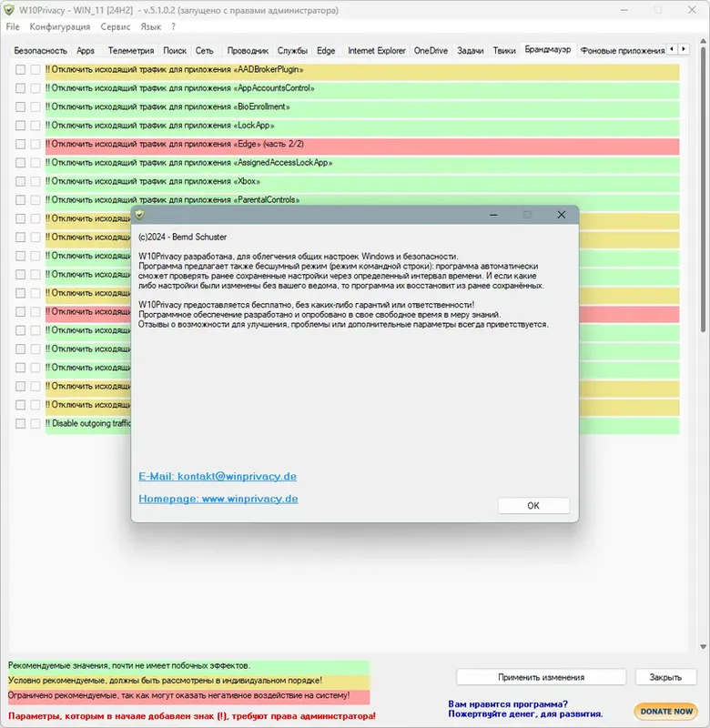Click the shield icon in the About dialog title bar
The image size is (710, 728).
(140, 215)
